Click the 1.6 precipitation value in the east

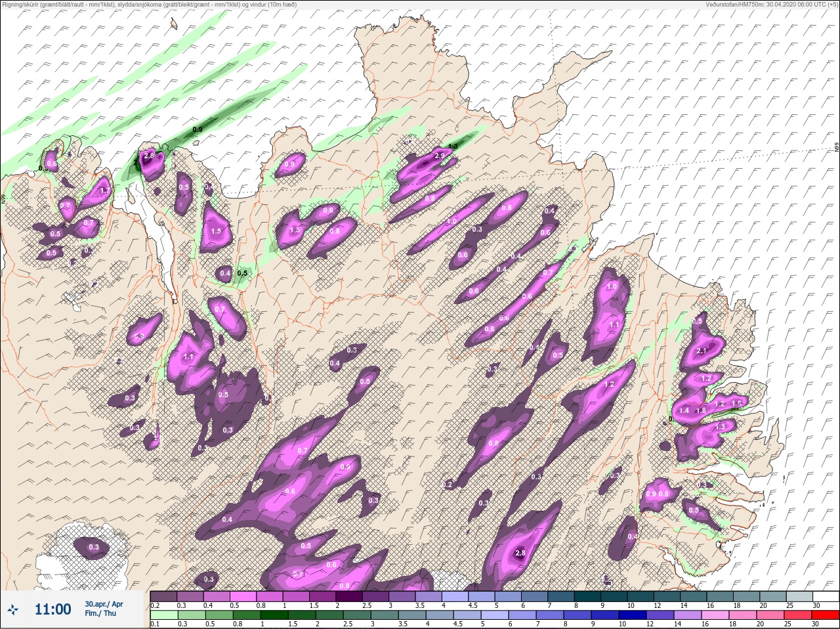pos(736,404)
